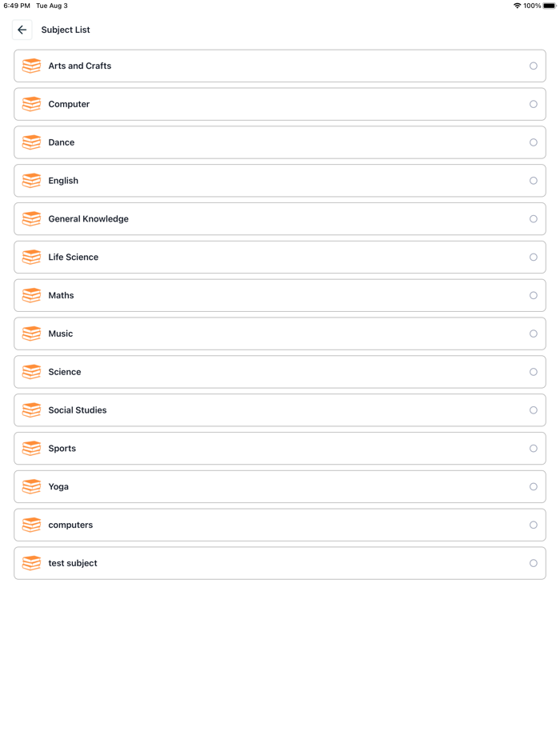Screen dimensions: 560x747
Task: Select the Sports radio button
Action: (x=534, y=449)
